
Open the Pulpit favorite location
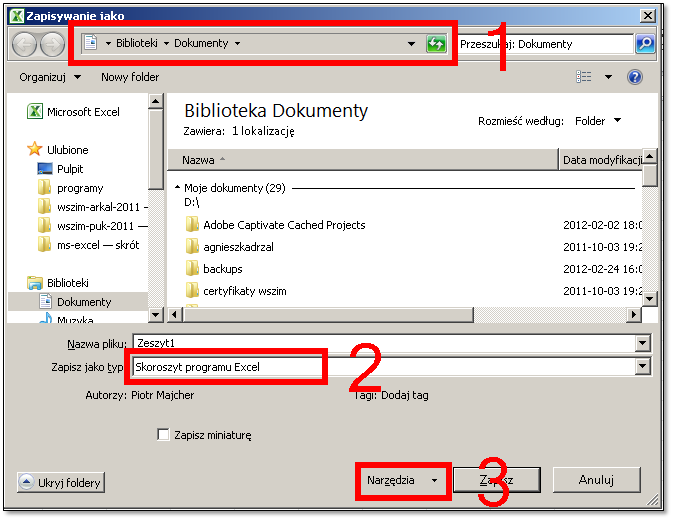[70, 169]
